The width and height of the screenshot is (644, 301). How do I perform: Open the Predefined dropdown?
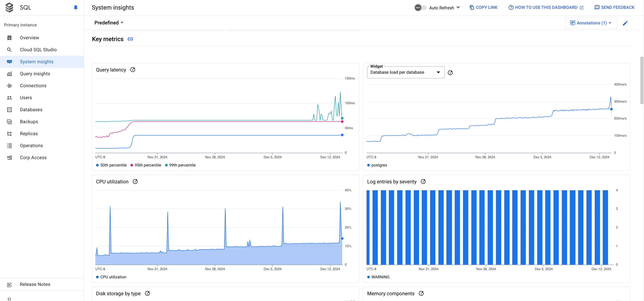[x=109, y=22]
